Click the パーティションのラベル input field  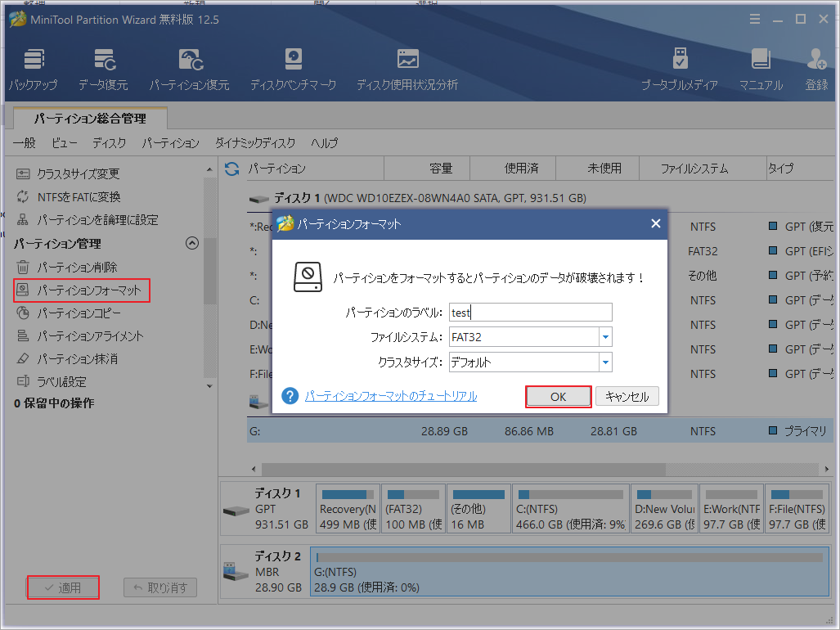coord(530,313)
